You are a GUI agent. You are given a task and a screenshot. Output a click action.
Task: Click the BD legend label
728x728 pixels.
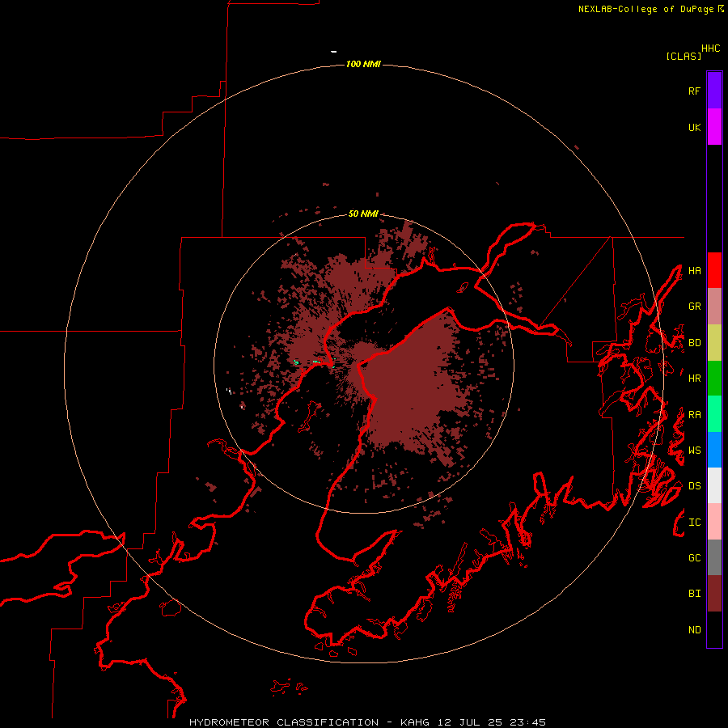694,343
